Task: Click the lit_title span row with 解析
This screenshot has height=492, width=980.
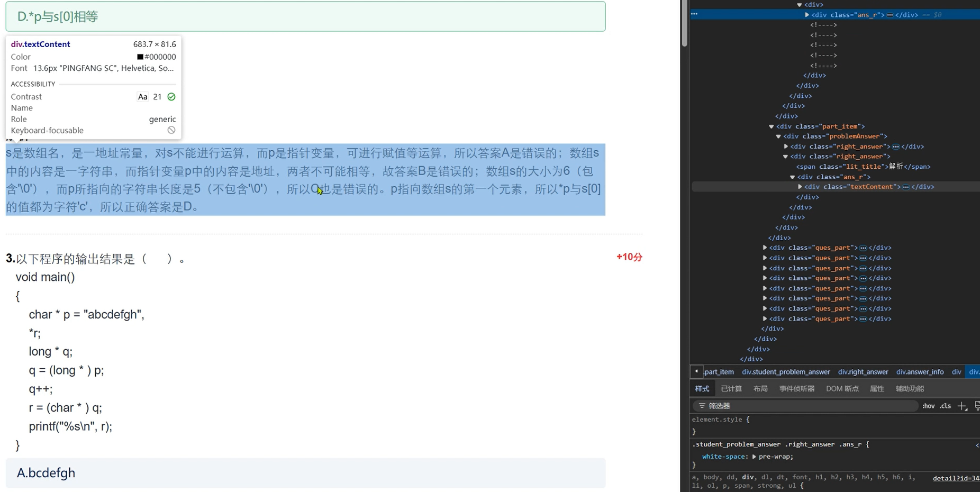Action: coord(863,167)
